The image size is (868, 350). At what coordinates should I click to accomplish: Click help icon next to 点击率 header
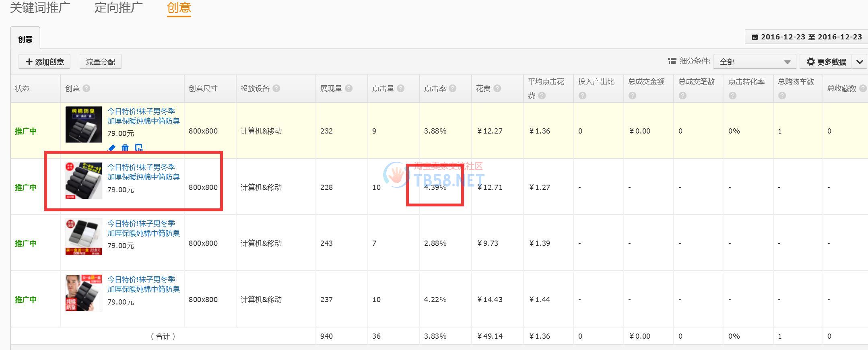click(x=453, y=89)
